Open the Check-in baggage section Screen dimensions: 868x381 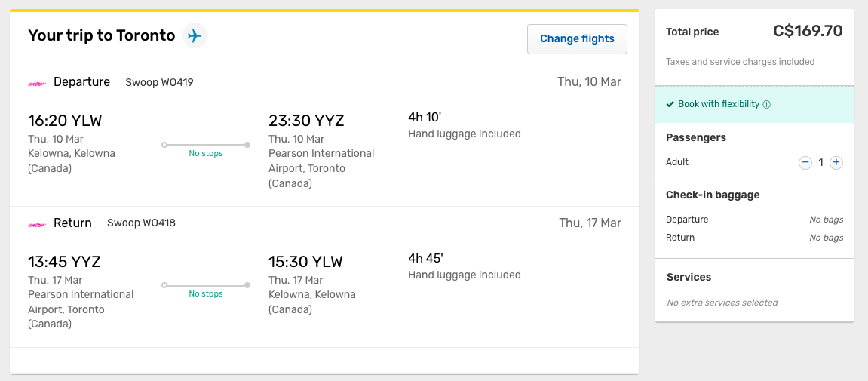coord(713,195)
